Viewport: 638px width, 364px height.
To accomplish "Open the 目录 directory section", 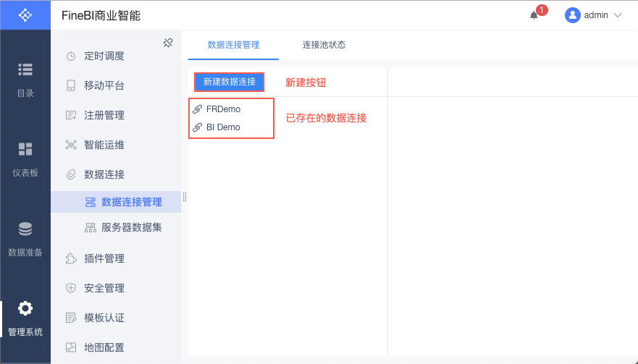I will click(x=25, y=78).
